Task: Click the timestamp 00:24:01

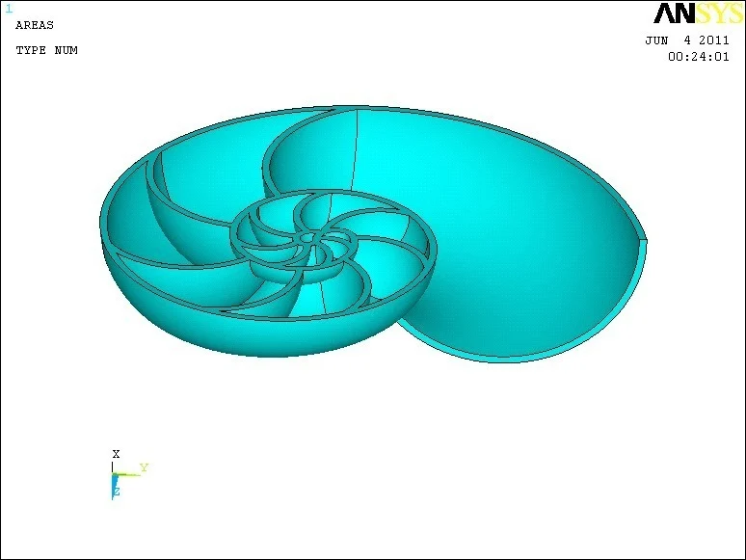Action: (699, 57)
